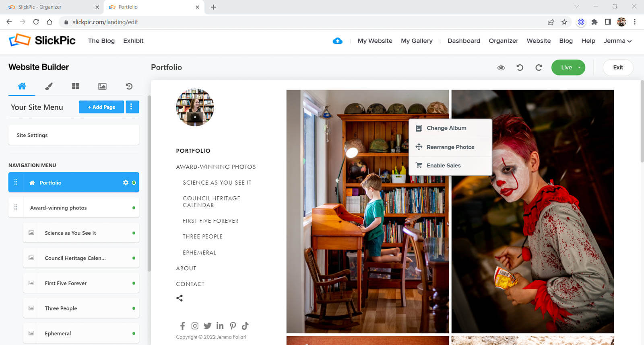Viewport: 644px width, 345px height.
Task: Toggle Award-winning photos visibility dot
Action: [x=134, y=208]
